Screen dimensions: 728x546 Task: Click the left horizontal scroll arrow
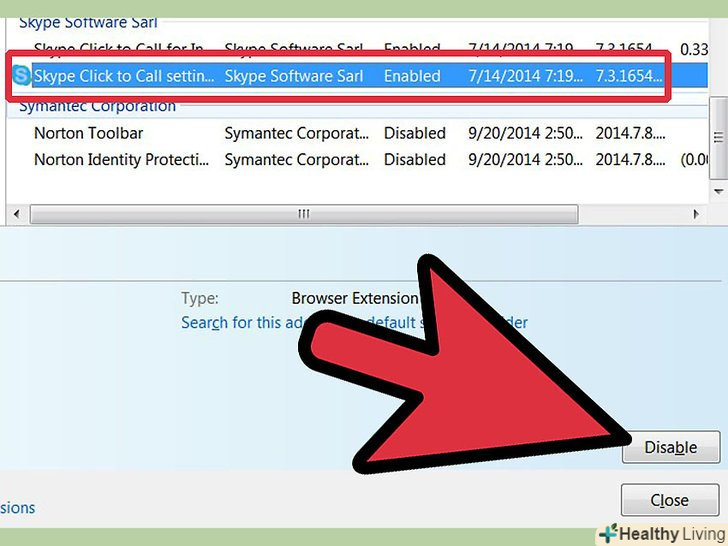point(17,214)
